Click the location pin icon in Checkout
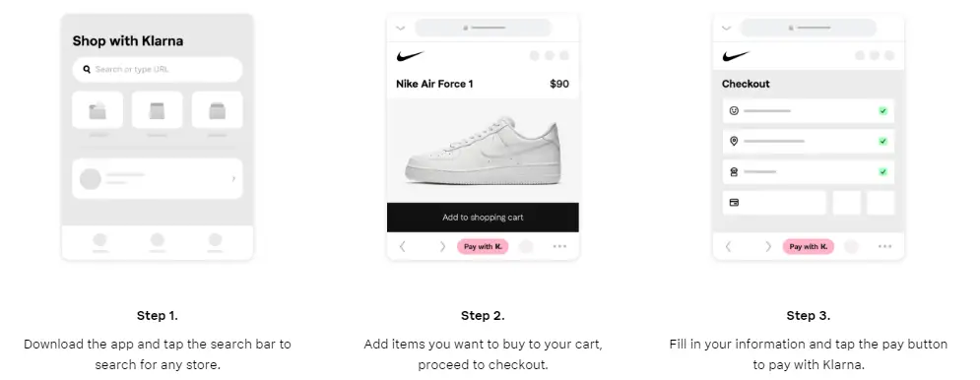The width and height of the screenshot is (980, 380). click(x=734, y=141)
